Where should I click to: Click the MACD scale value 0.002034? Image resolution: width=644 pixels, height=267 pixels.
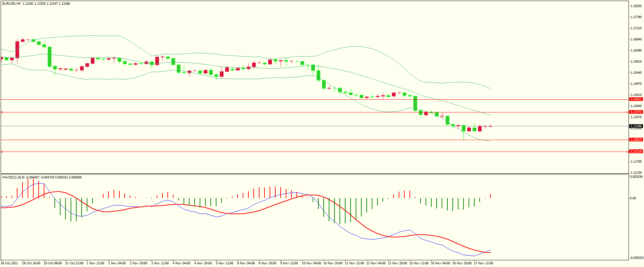coord(636,177)
